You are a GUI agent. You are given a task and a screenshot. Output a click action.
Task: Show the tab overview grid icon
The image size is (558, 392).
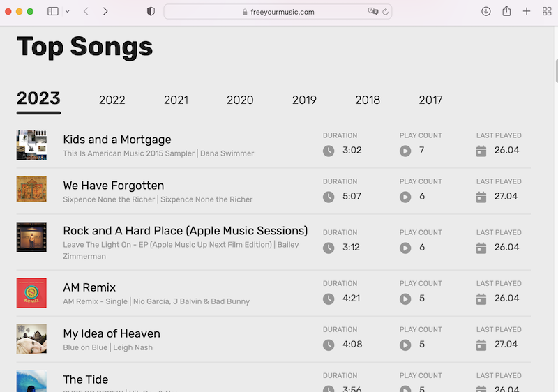[x=547, y=11]
